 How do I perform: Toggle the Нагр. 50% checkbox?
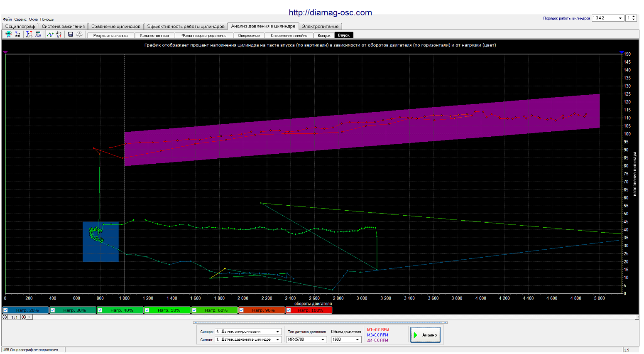pos(147,310)
